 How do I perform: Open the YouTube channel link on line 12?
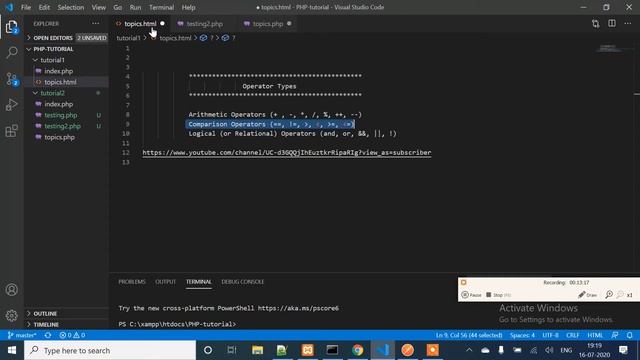pyautogui.click(x=287, y=152)
